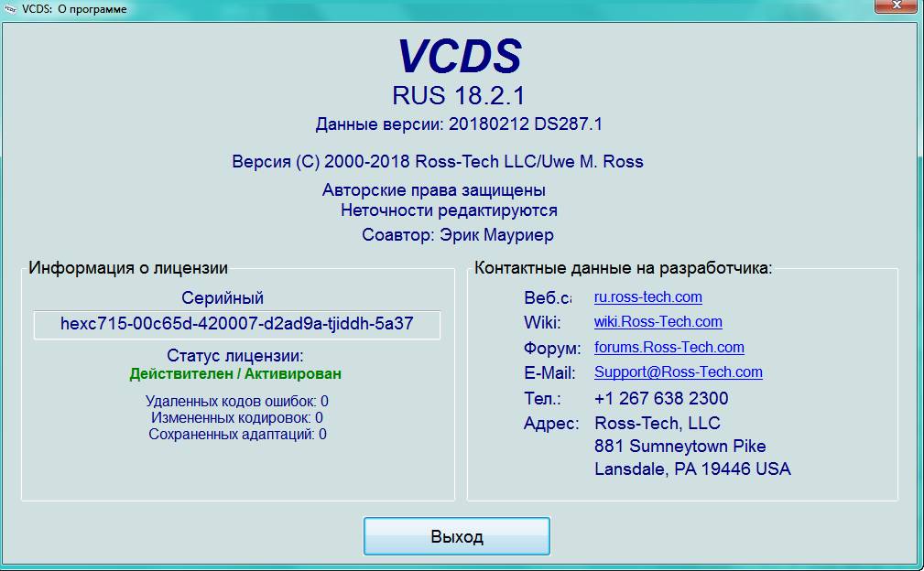Click the Информация о лицензии group label
The height and width of the screenshot is (571, 924).
128,269
